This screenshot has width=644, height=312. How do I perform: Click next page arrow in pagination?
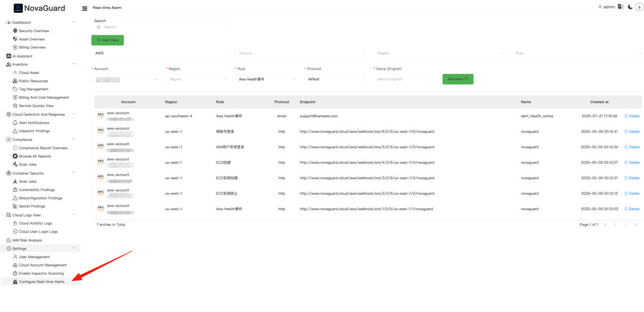pyautogui.click(x=625, y=224)
